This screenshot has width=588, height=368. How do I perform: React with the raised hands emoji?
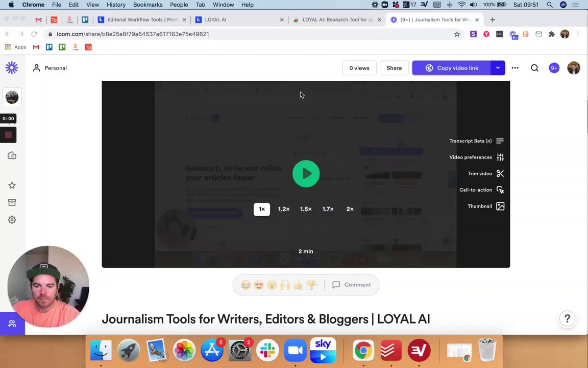pos(285,285)
